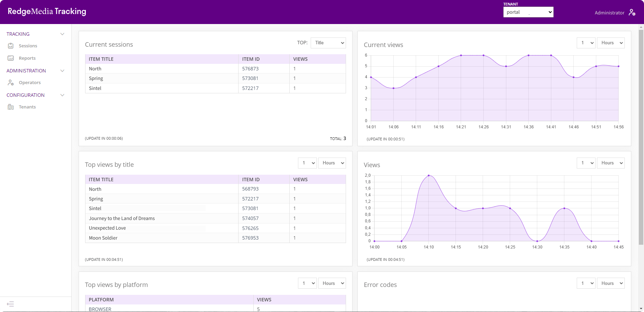Click the 14:10 peak point in Views chart
This screenshot has width=644, height=312.
[x=429, y=175]
